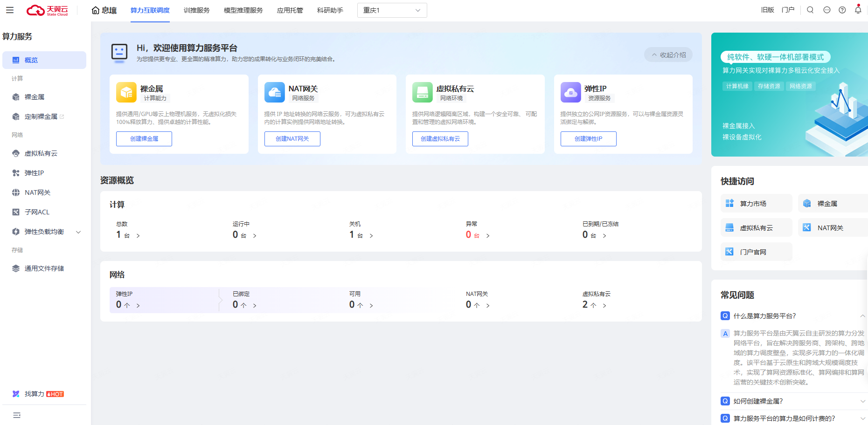The image size is (868, 425).
Task: Collapse intro with 收起介绍 button
Action: [x=668, y=55]
